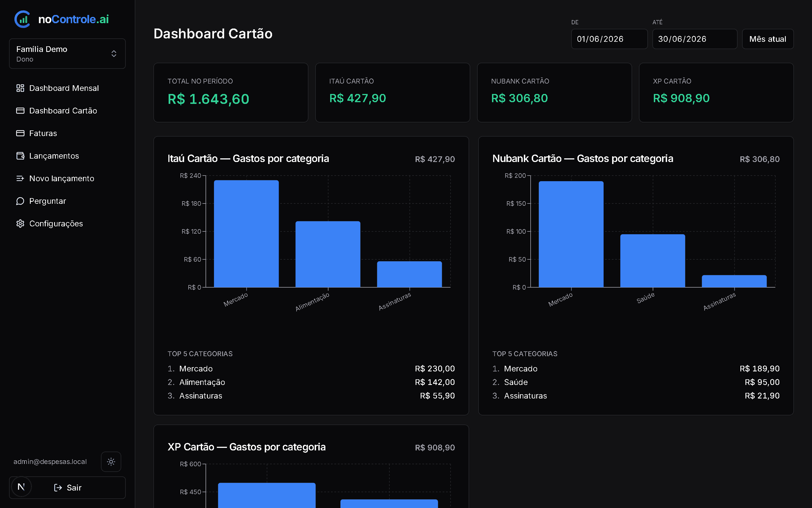The image size is (812, 508).
Task: Click Nubank Assinaturas R$ 21,90 row
Action: click(x=636, y=395)
